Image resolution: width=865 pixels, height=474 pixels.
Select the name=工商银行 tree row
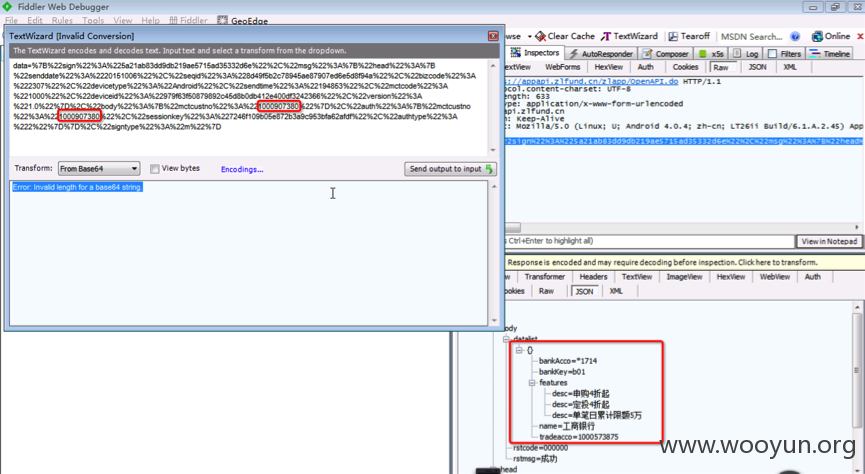(567, 426)
